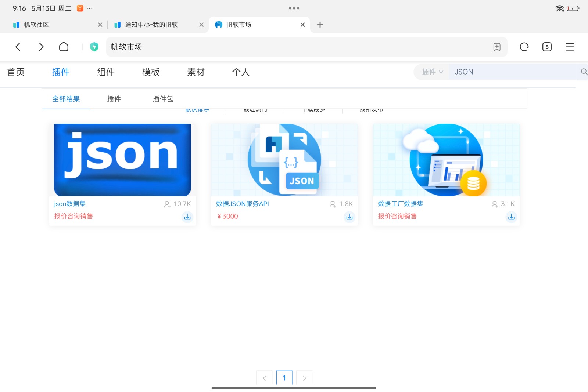Tap the address bar showing 帆软市场
The height and width of the screenshot is (392, 588).
[306, 47]
